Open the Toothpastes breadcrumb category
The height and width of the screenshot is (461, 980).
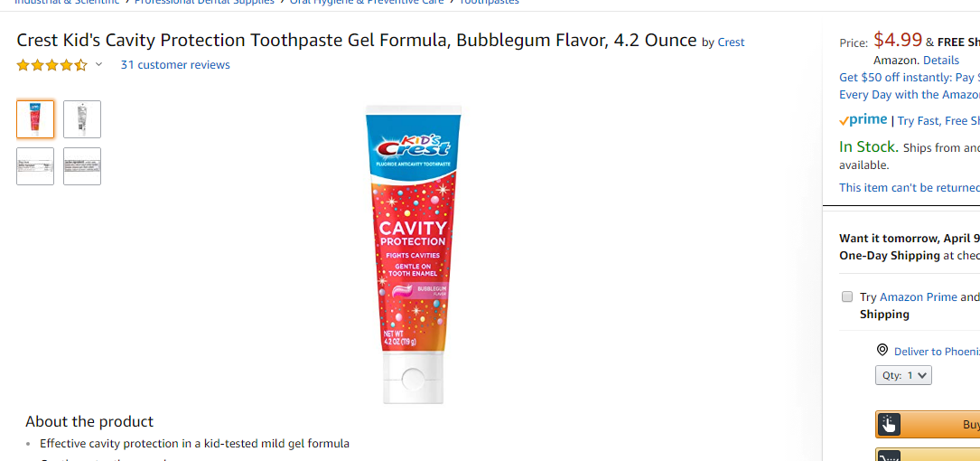click(489, 2)
